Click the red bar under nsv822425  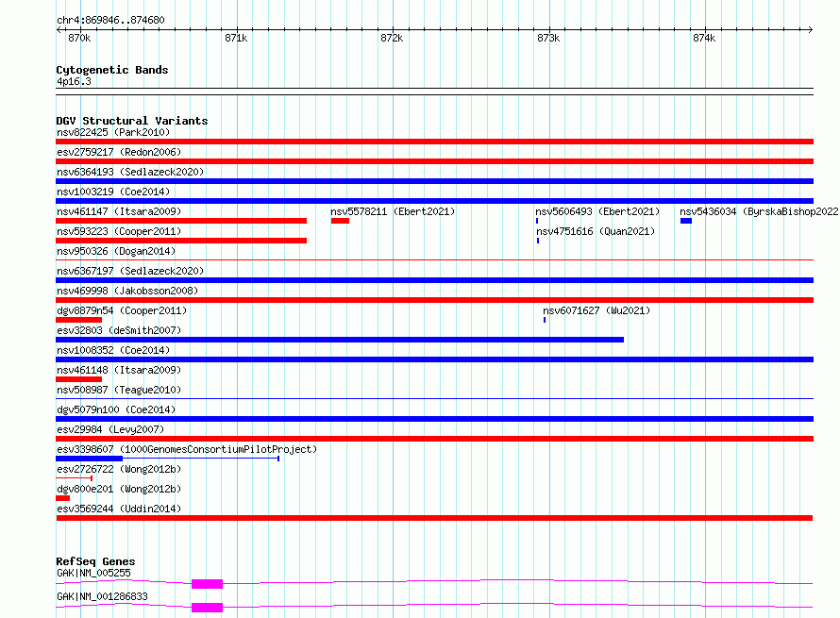click(434, 142)
